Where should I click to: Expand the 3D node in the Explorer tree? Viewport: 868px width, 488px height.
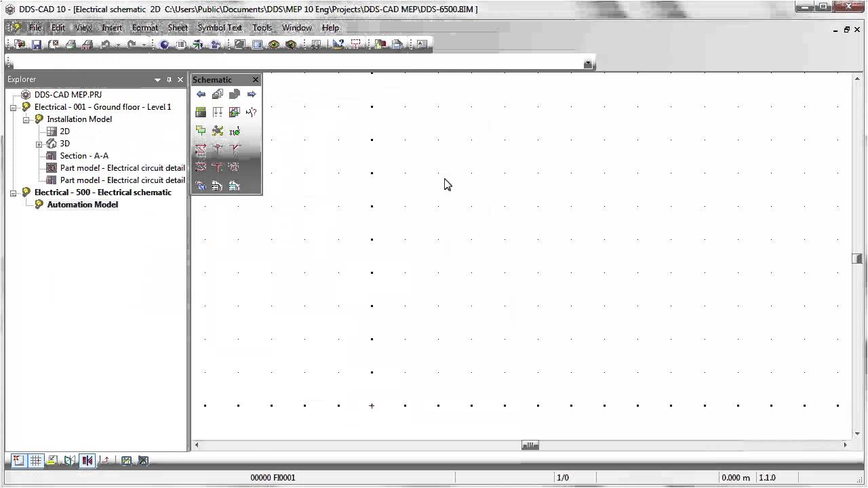click(x=39, y=143)
